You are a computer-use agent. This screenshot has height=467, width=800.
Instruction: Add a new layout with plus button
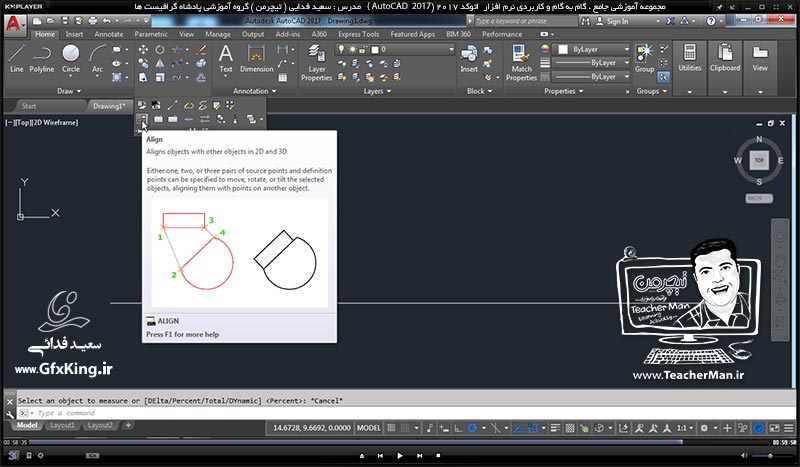(x=128, y=425)
